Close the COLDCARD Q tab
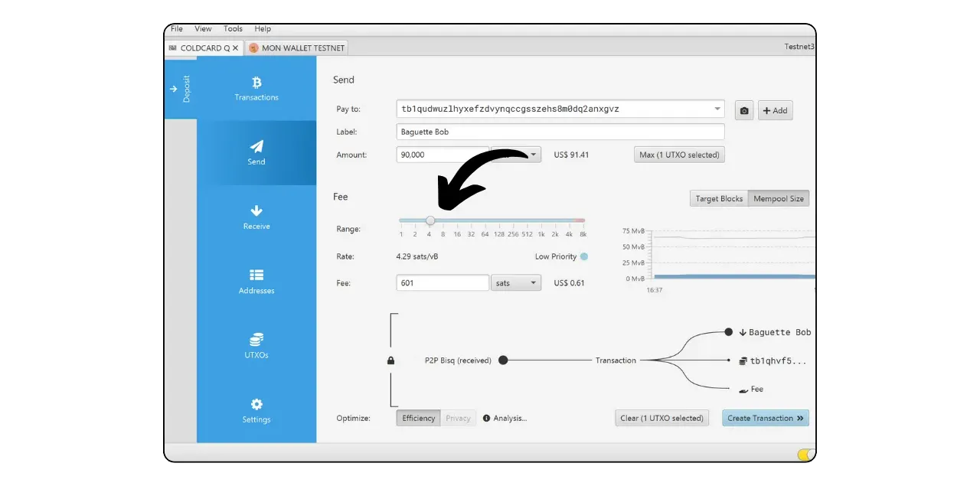 click(235, 47)
